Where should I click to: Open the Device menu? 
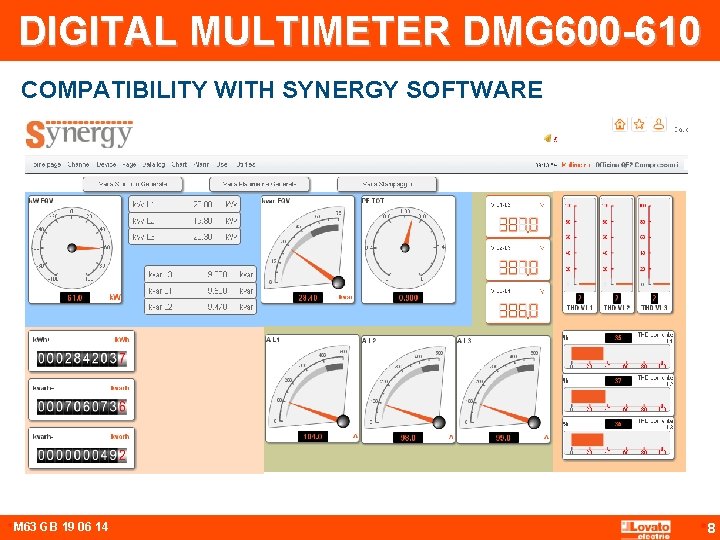click(106, 164)
